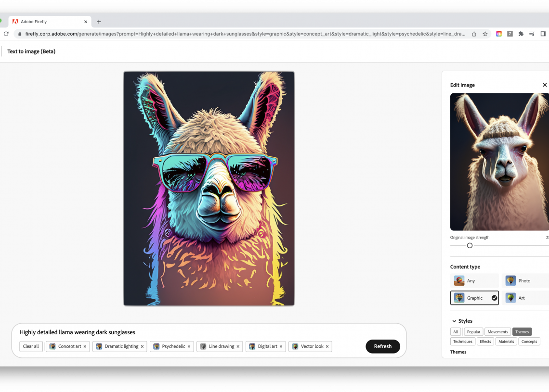
Task: Click the Themes subsection label
Action: coord(458,352)
